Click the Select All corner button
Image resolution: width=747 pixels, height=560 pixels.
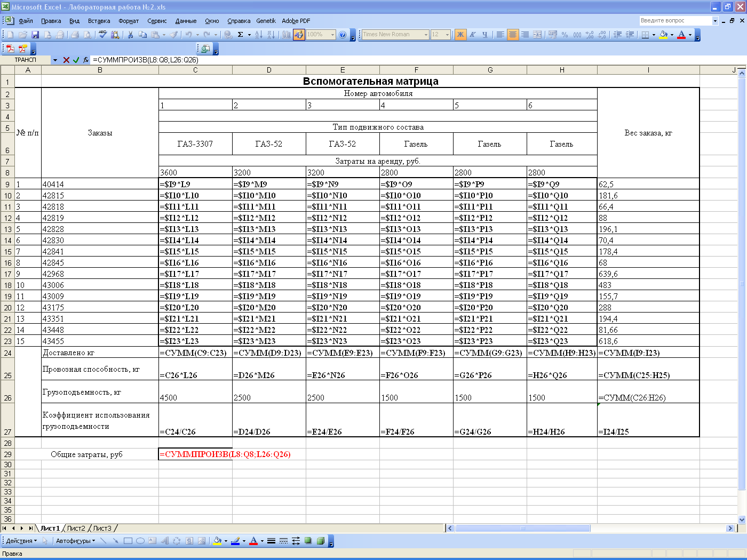point(7,70)
